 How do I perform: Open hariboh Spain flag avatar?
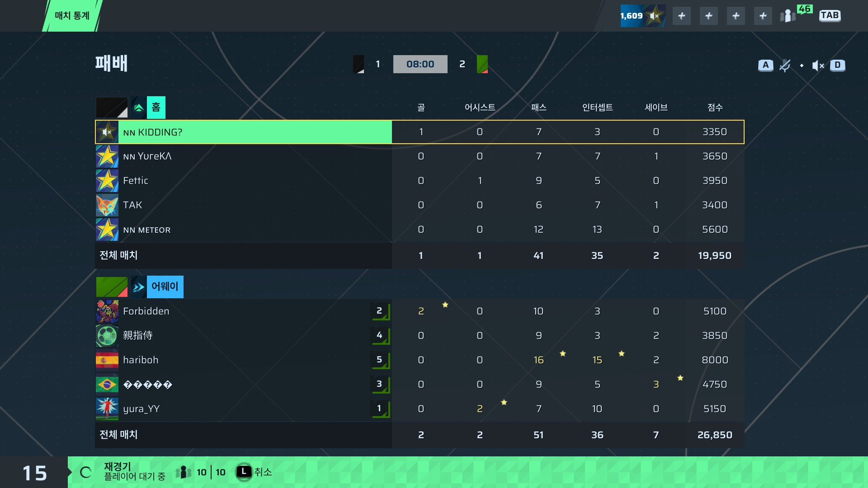tap(107, 360)
